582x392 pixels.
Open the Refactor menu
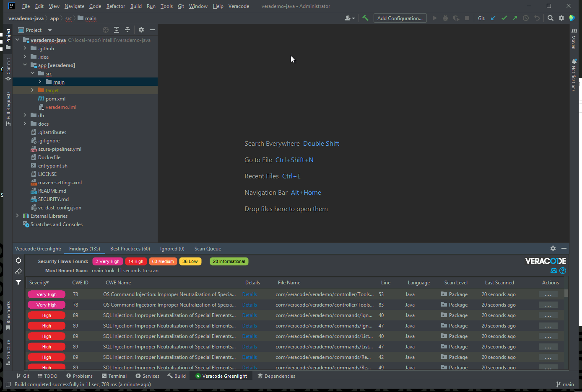[116, 6]
